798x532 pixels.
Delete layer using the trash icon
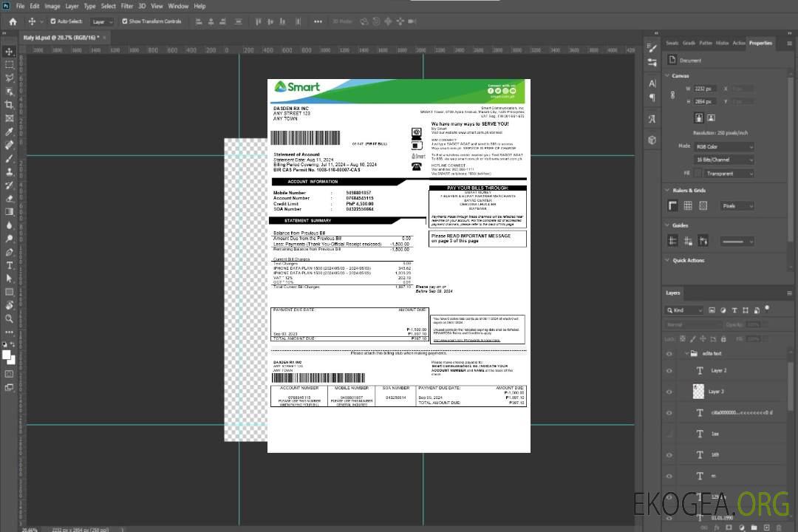(779, 528)
